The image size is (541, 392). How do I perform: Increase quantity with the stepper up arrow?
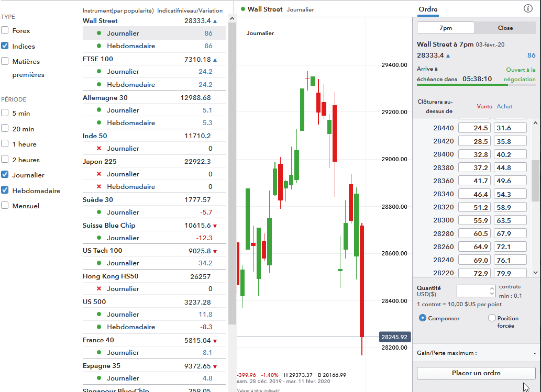[492, 288]
